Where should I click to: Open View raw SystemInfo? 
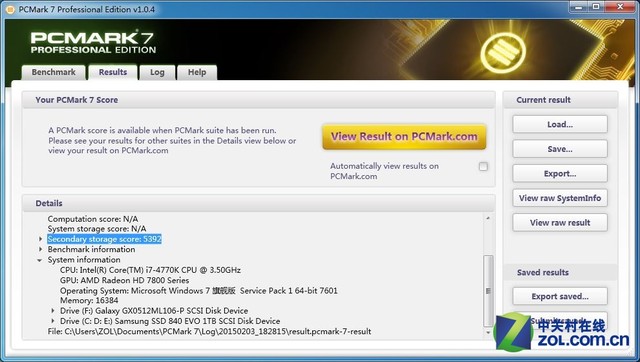pos(560,198)
